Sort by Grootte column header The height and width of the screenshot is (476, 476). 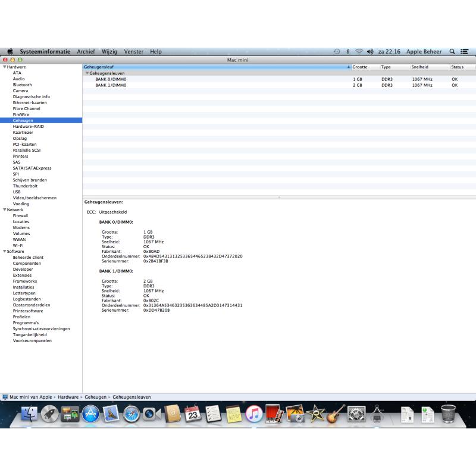[365, 67]
